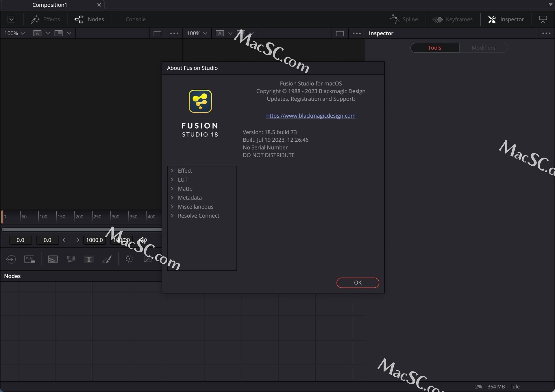Open the layout dropdown at toolbar far left
Image resolution: width=555 pixels, height=392 pixels.
point(11,19)
